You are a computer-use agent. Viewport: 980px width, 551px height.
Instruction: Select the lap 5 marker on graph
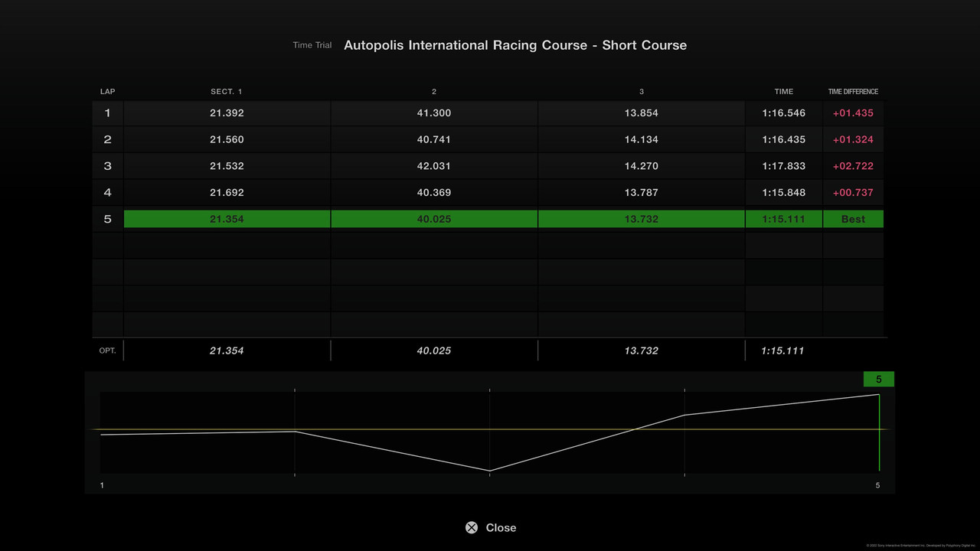point(879,380)
